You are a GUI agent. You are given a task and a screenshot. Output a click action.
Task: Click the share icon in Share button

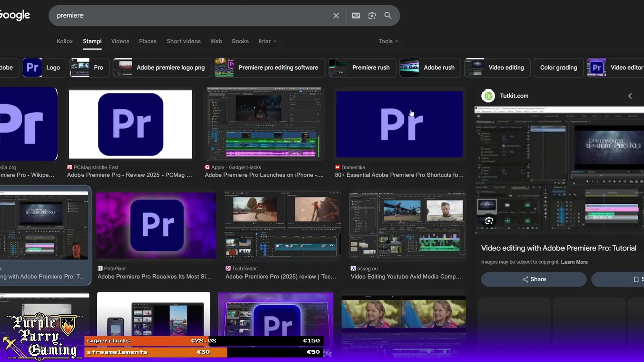(x=525, y=279)
